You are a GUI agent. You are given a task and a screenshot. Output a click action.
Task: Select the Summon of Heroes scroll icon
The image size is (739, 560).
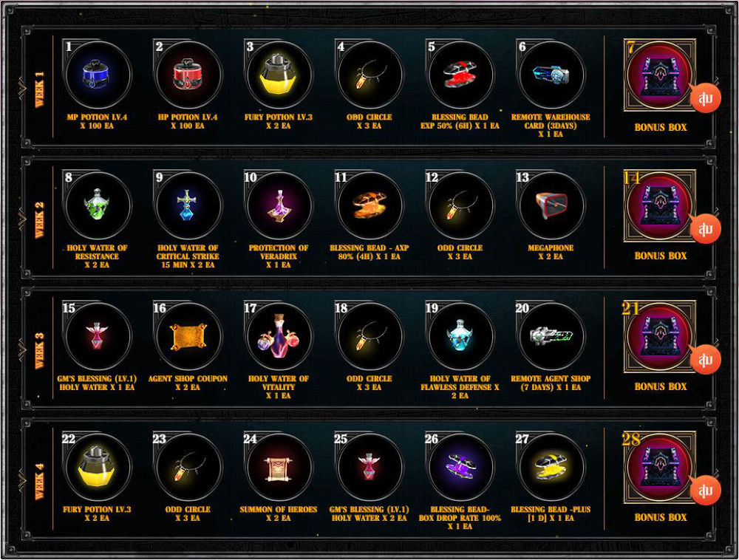(279, 468)
